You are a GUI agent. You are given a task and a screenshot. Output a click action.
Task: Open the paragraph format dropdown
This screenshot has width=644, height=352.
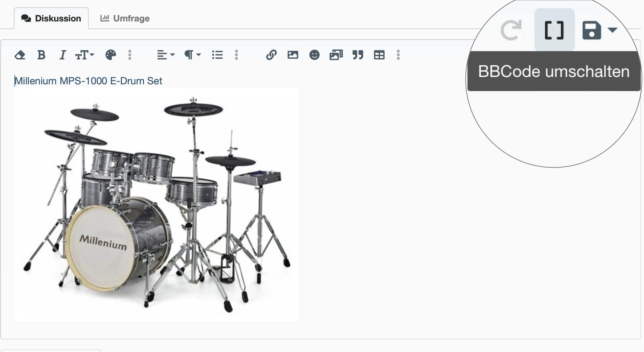(192, 55)
